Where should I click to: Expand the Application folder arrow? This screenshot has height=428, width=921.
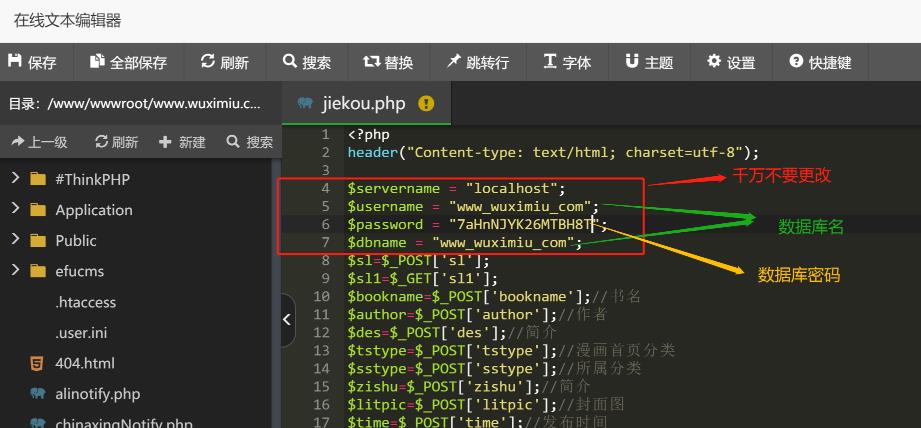[15, 210]
